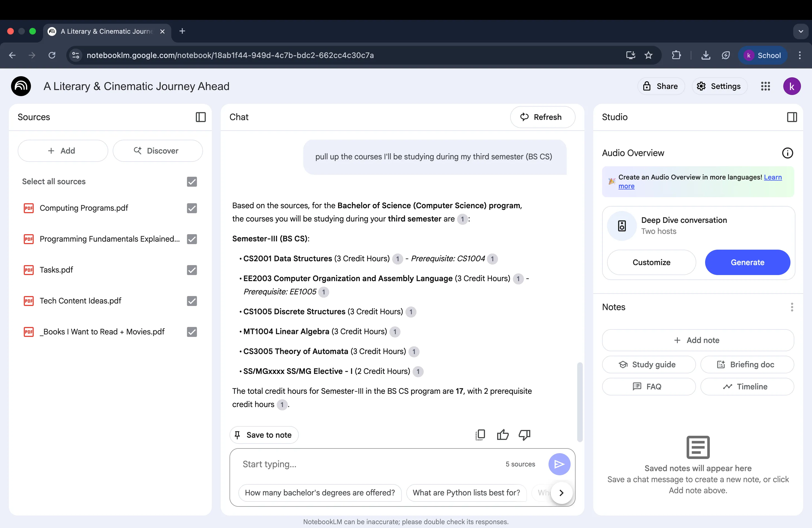Copy the chat response
Viewport: 812px width, 528px height.
click(x=480, y=435)
